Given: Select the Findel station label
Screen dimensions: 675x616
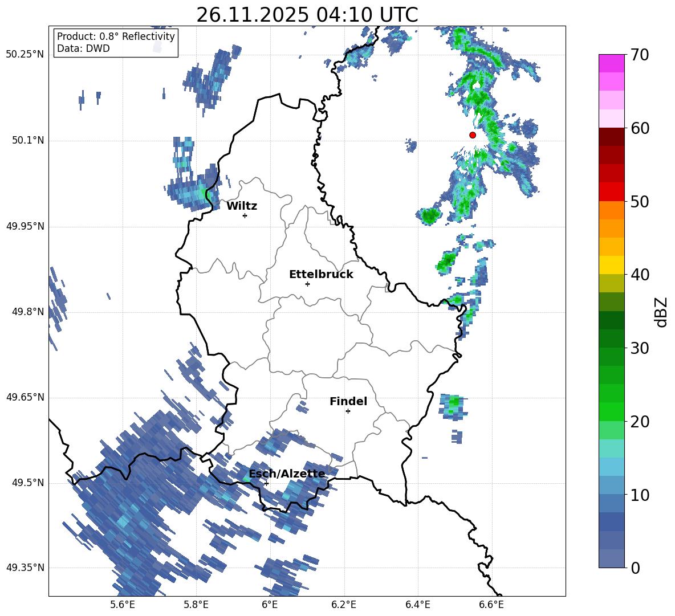Looking at the screenshot, I should pyautogui.click(x=348, y=401).
